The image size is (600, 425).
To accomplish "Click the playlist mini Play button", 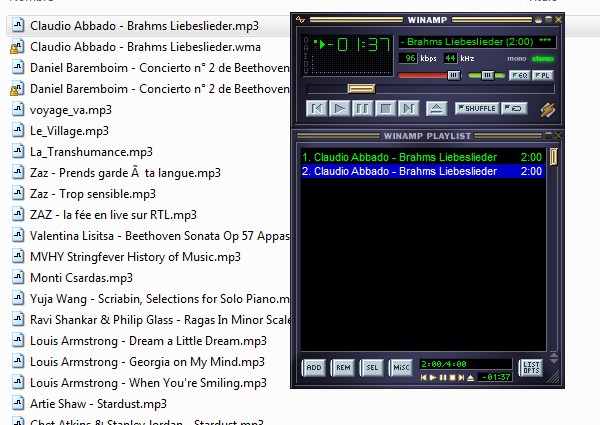I will pyautogui.click(x=433, y=378).
